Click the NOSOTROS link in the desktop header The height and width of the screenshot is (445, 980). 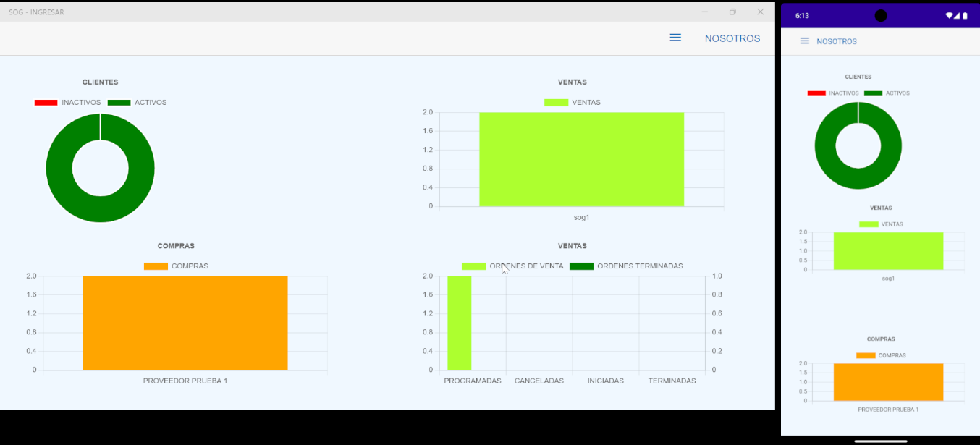point(732,38)
